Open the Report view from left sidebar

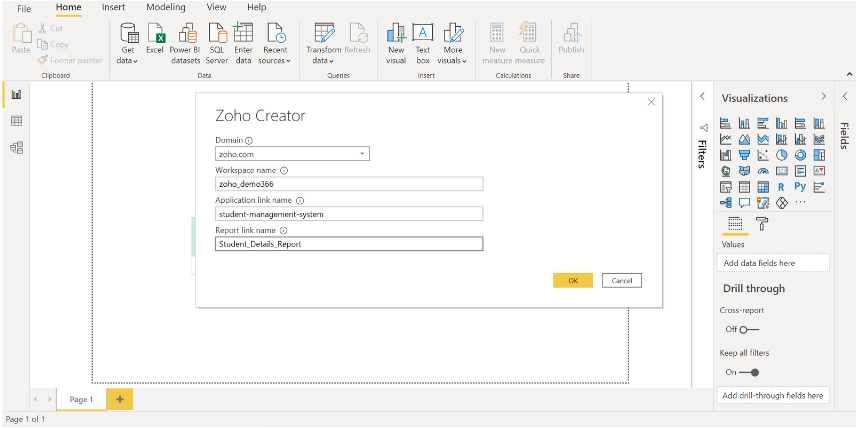click(x=16, y=95)
